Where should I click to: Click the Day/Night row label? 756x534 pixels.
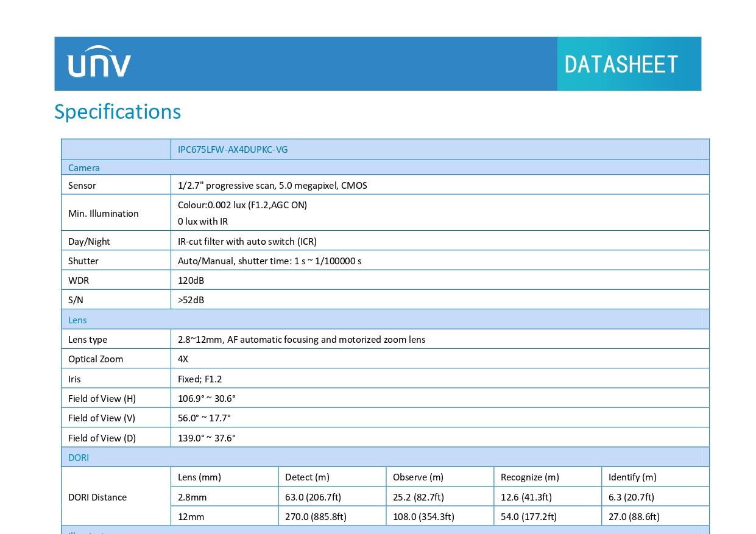coord(89,241)
